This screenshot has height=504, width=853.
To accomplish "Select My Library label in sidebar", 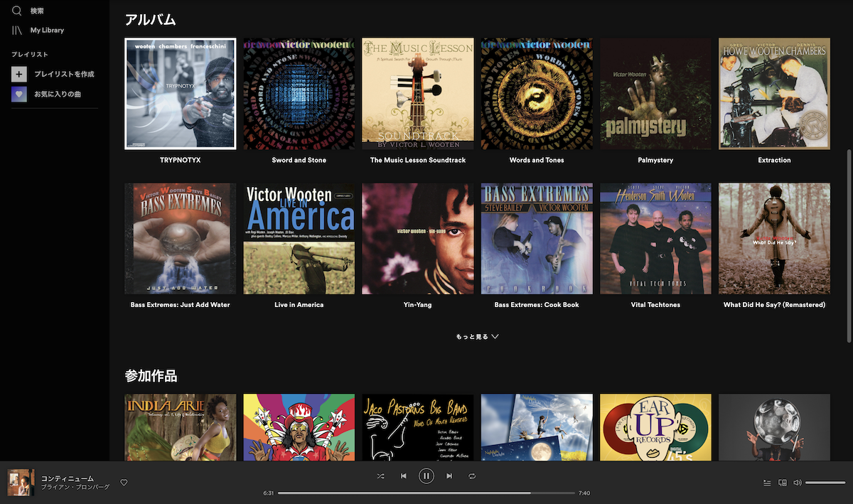I will (47, 30).
